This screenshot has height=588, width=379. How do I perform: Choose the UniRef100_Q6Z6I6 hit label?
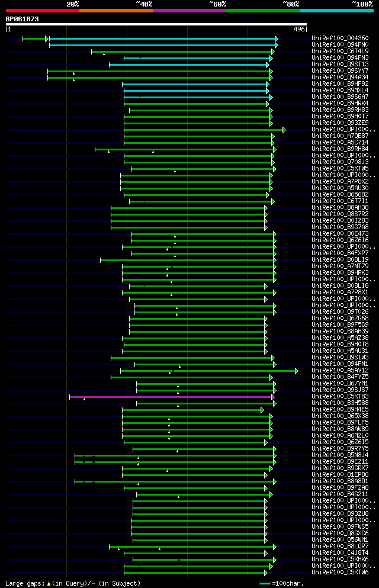(340, 240)
